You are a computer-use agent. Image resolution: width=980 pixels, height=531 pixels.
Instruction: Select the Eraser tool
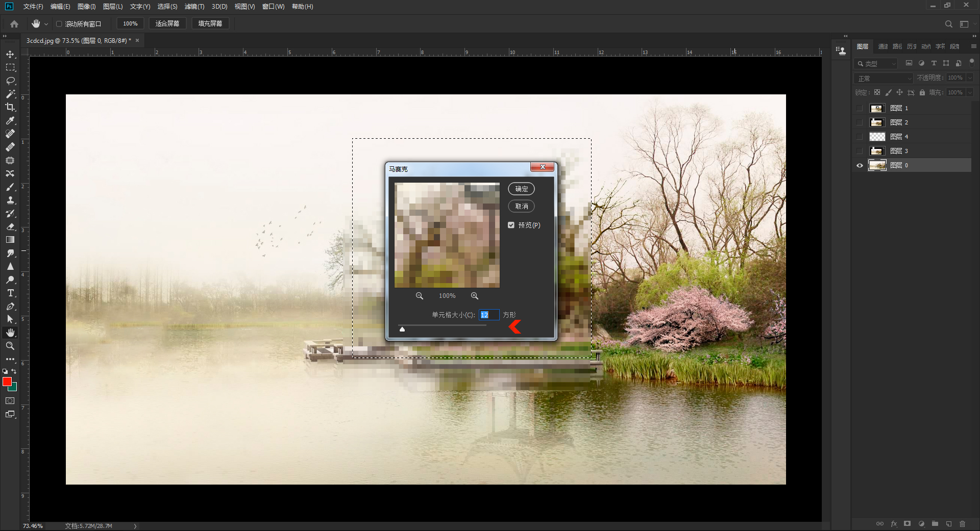pos(10,226)
